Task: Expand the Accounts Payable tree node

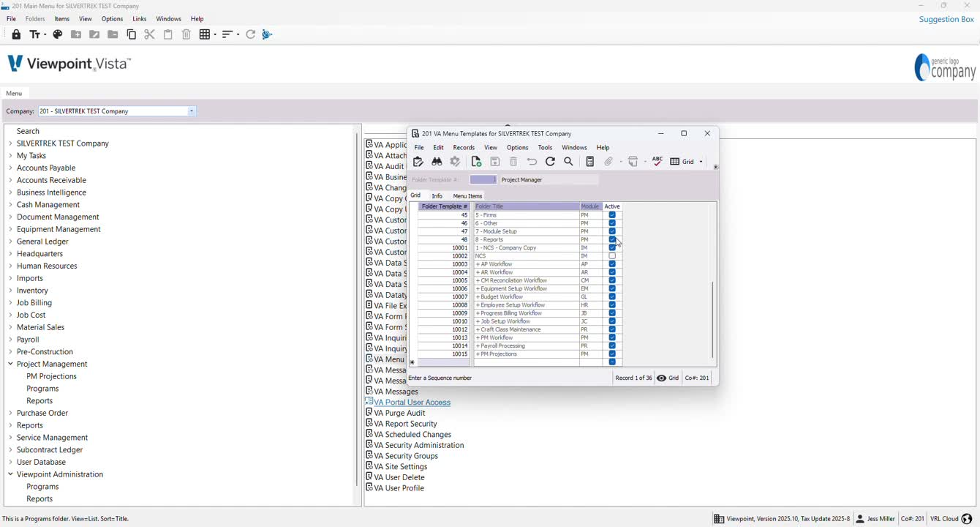Action: pos(10,168)
